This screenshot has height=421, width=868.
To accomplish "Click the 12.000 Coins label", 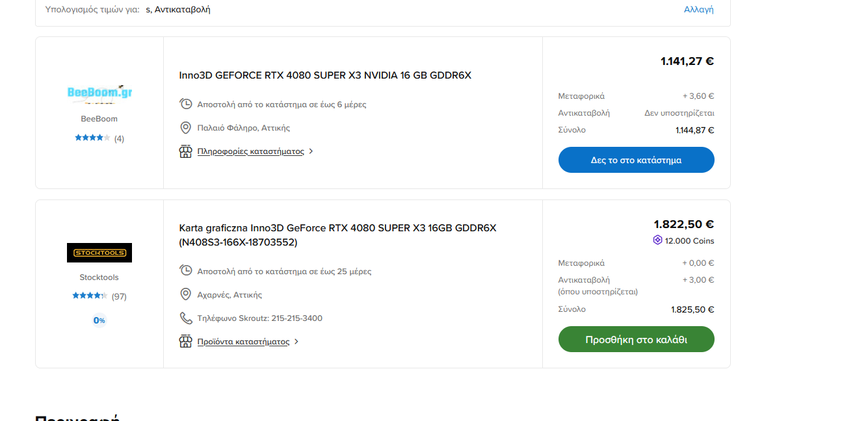I will (690, 241).
